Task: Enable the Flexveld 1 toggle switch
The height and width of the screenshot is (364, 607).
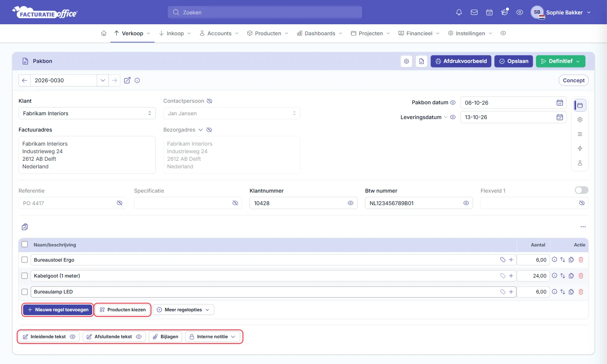Action: click(x=582, y=190)
